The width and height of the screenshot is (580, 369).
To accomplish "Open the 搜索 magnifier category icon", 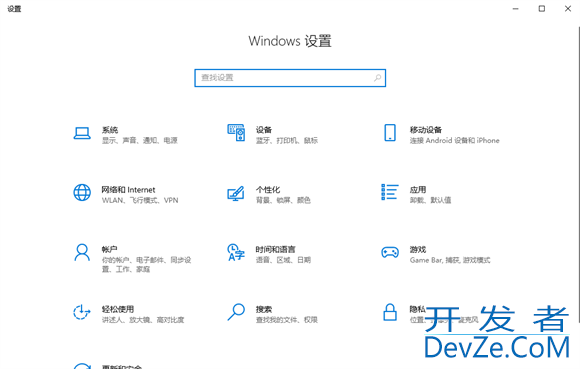I will 236,312.
